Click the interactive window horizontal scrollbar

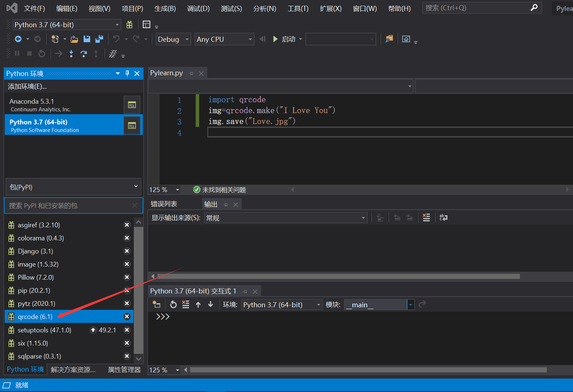[x=368, y=370]
